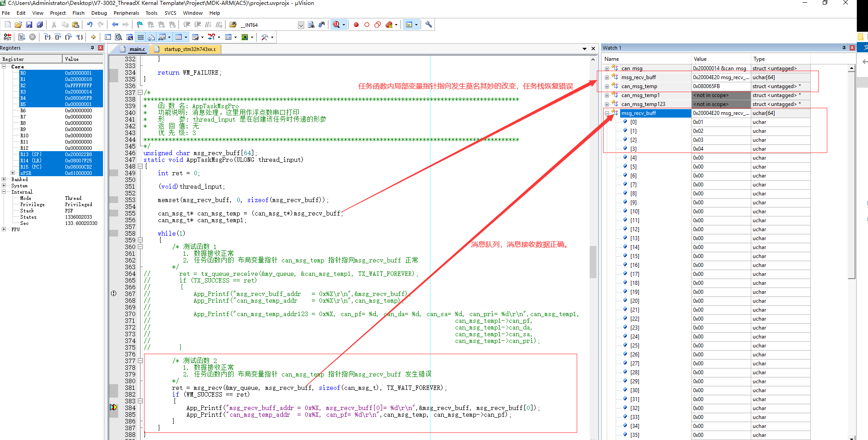Viewport: 868px width, 440px height.
Task: Open the Command window icon
Action: 108,37
